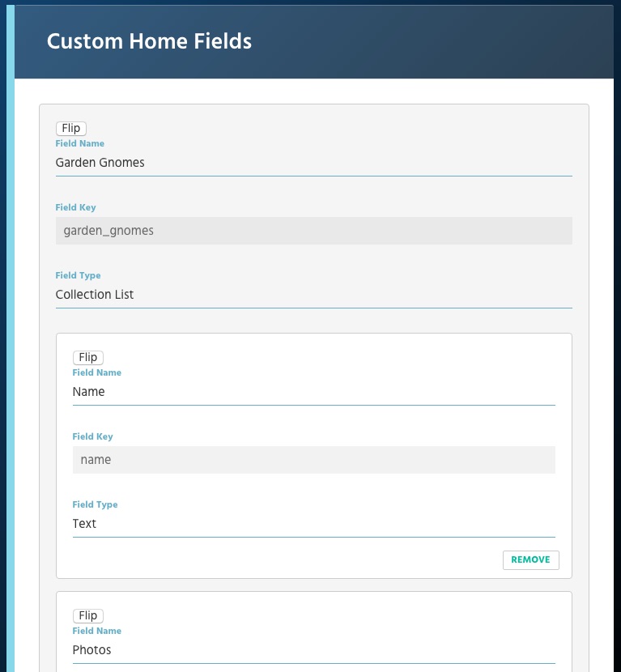
Task: Click Flip button in the Name sub-field card
Action: (x=88, y=357)
